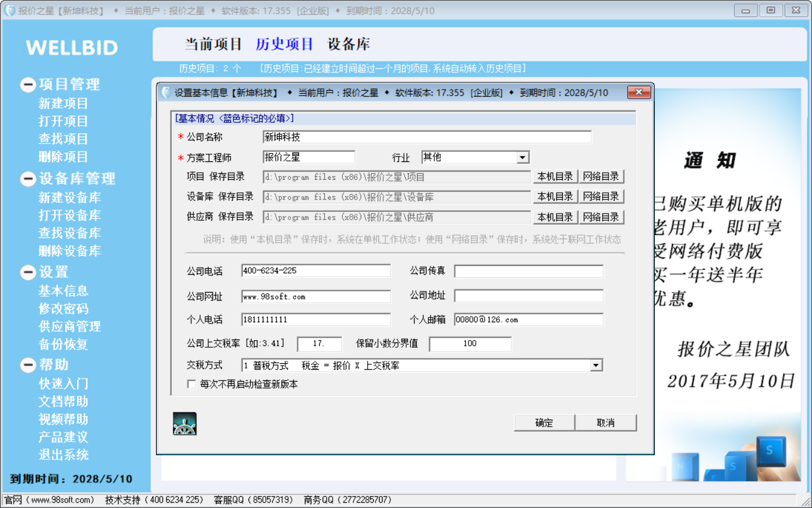Select 退出系统 in the sidebar
The image size is (812, 508).
(x=63, y=455)
